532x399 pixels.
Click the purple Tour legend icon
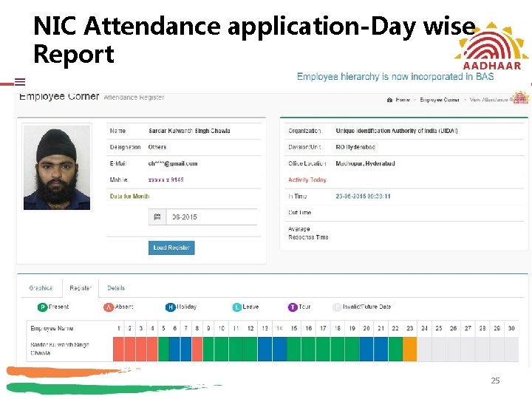293,307
